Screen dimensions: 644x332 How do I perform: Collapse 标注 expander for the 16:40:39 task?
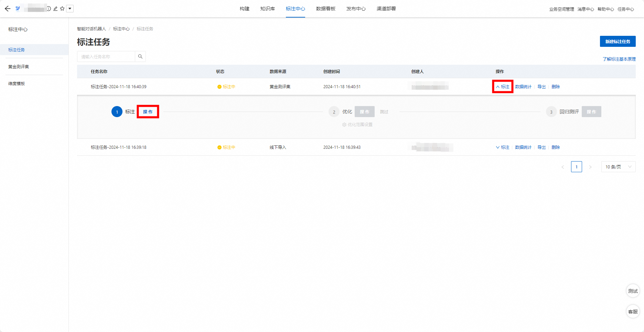[x=503, y=87]
